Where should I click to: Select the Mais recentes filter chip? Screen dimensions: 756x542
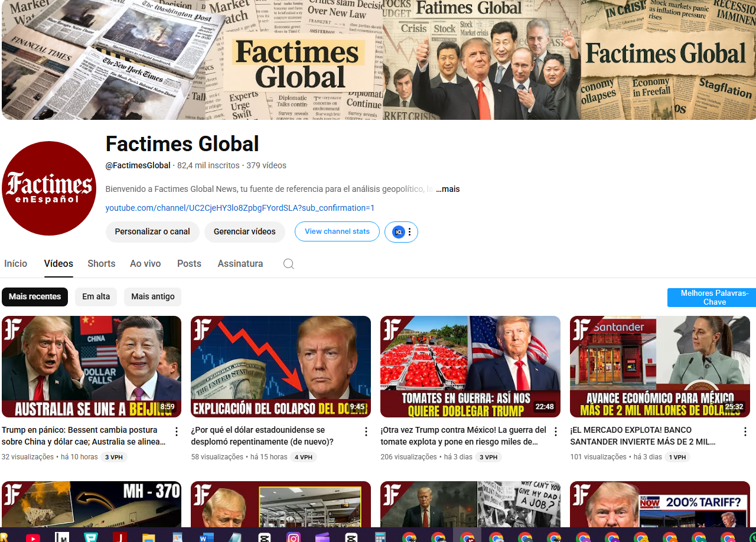click(35, 296)
